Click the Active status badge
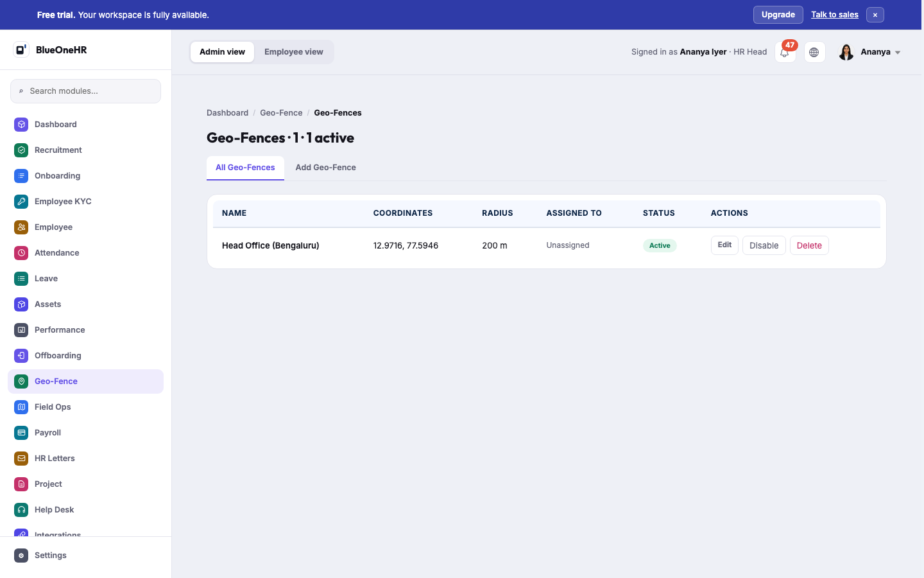The image size is (924, 578). point(660,245)
